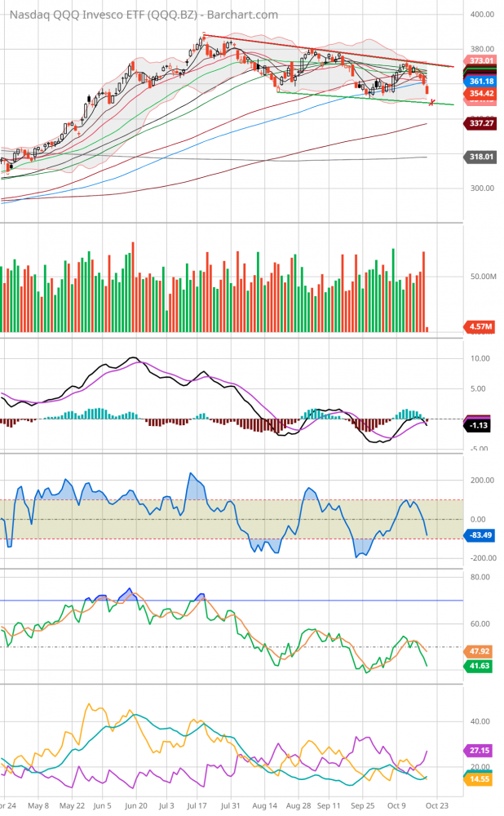Click the 400.00 price axis label
This screenshot has height=816, width=504.
click(483, 15)
